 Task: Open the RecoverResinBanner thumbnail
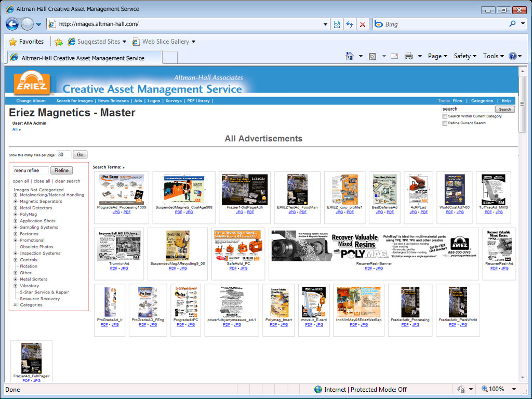374,245
